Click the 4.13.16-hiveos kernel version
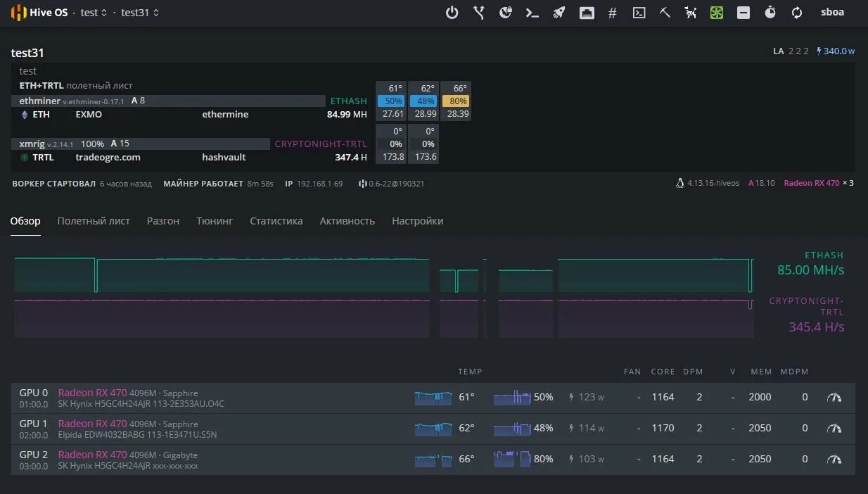Screen dimensions: 868x494 click(713, 183)
